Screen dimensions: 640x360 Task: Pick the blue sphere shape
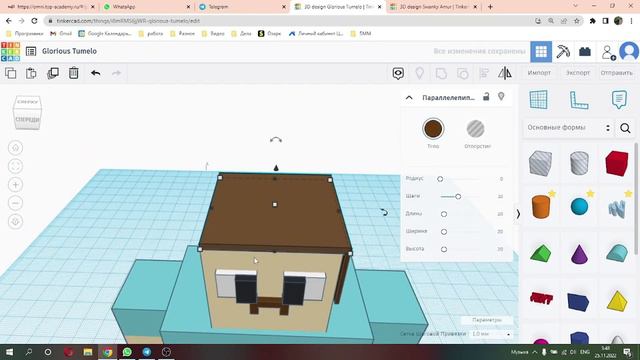click(x=579, y=207)
